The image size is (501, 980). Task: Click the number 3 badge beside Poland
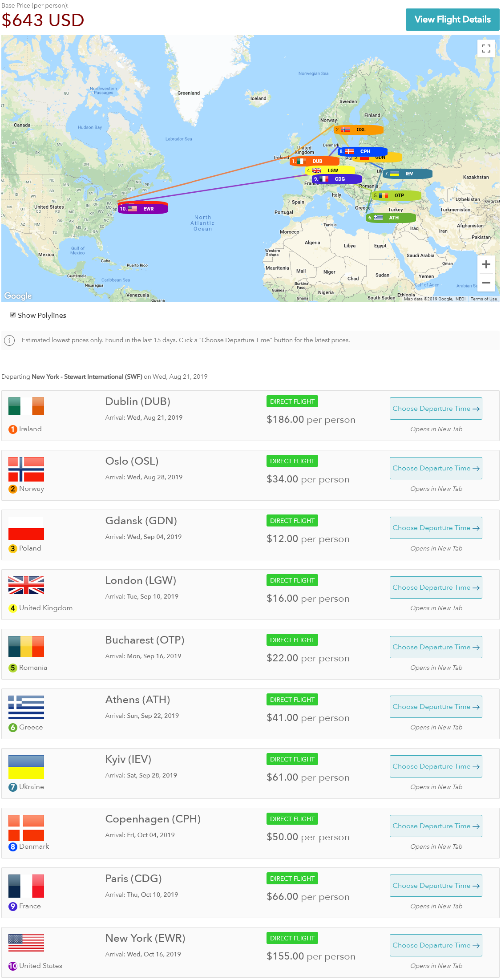click(x=13, y=548)
